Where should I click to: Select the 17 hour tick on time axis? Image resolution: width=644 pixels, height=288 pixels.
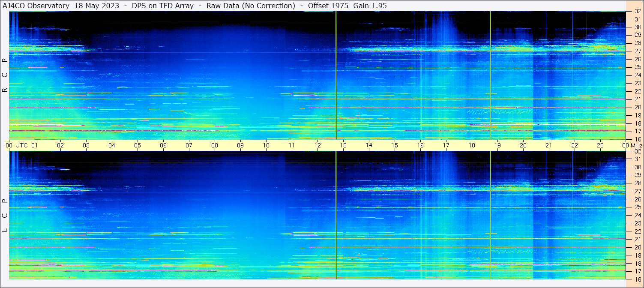(446, 145)
